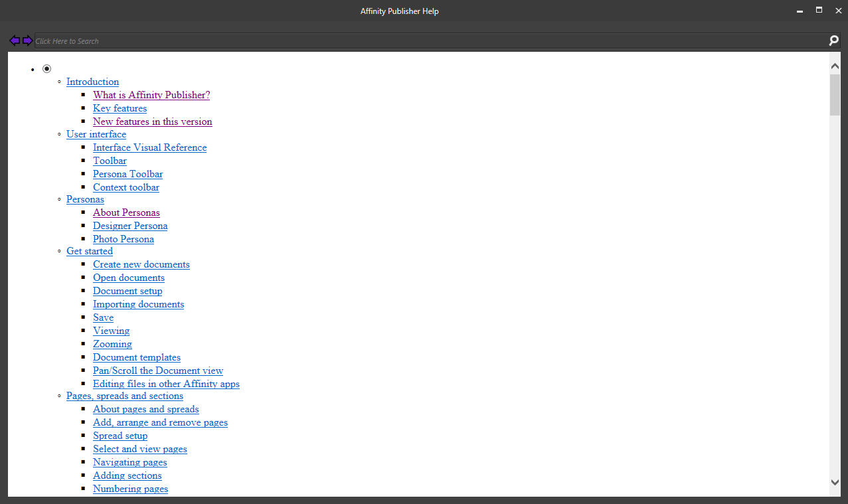
Task: Open the Photo Persona topic
Action: [124, 239]
